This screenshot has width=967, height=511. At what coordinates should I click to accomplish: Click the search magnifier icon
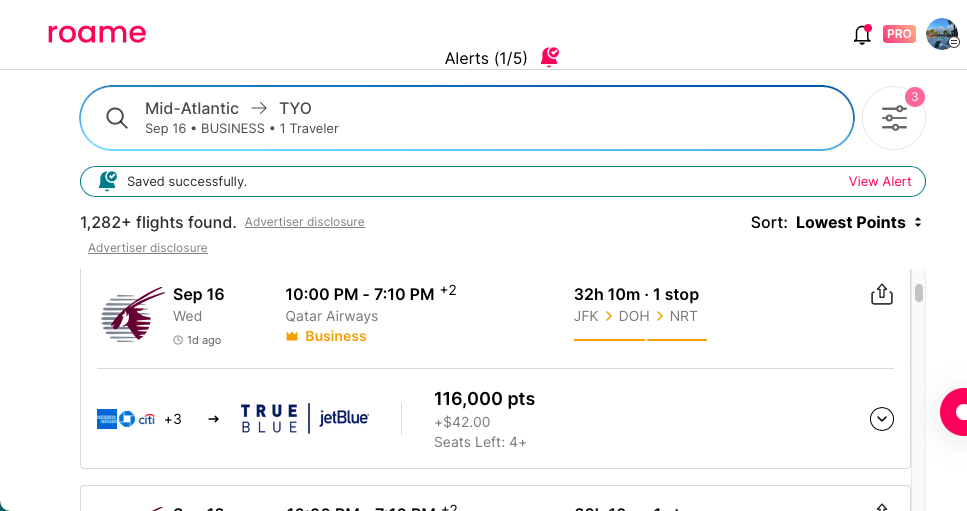pos(117,118)
